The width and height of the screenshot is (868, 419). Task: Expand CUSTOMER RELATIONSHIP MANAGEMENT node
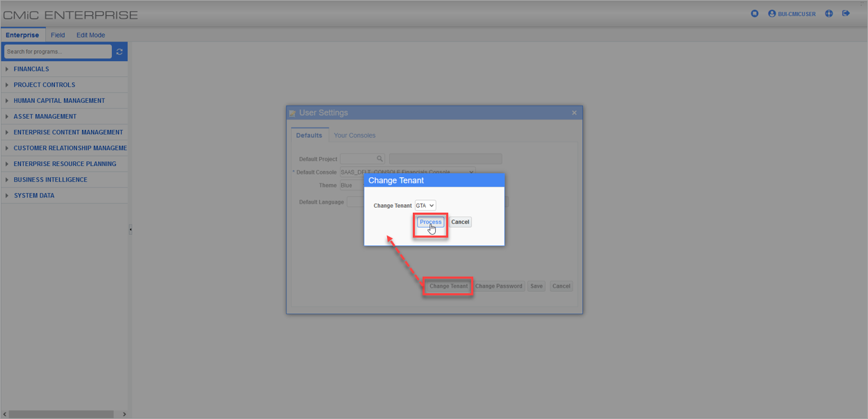[7, 148]
